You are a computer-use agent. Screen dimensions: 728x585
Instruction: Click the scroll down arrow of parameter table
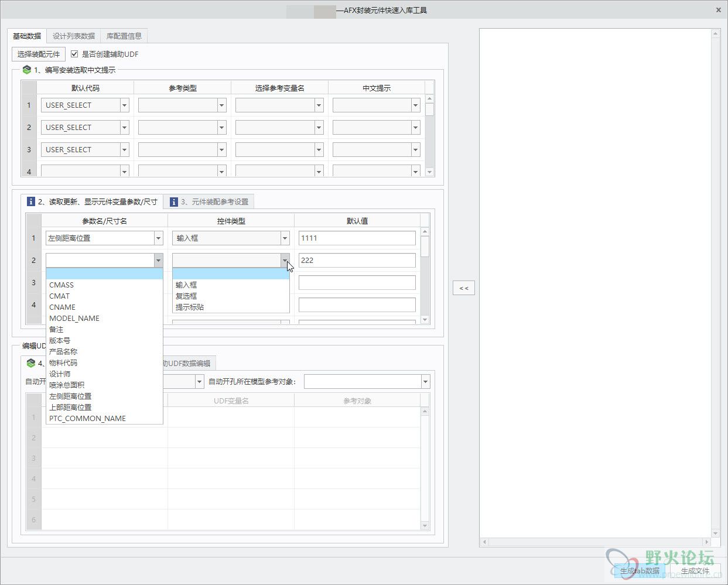point(425,320)
